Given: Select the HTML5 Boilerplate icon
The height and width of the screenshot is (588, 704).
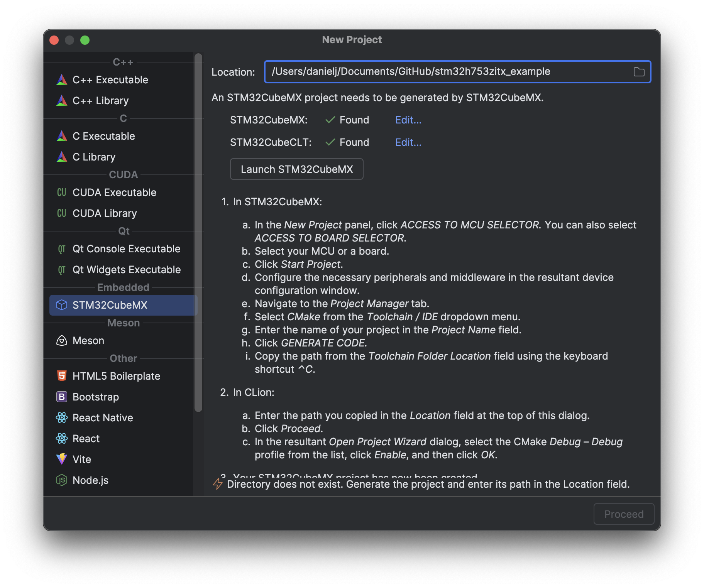Looking at the screenshot, I should pyautogui.click(x=62, y=376).
